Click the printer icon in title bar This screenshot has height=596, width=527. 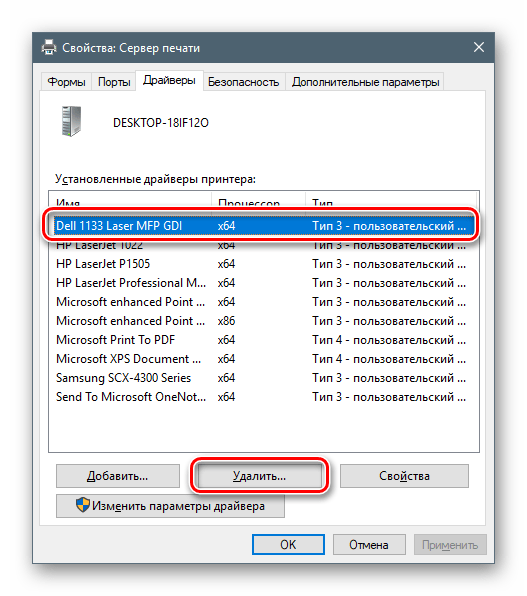(x=49, y=47)
